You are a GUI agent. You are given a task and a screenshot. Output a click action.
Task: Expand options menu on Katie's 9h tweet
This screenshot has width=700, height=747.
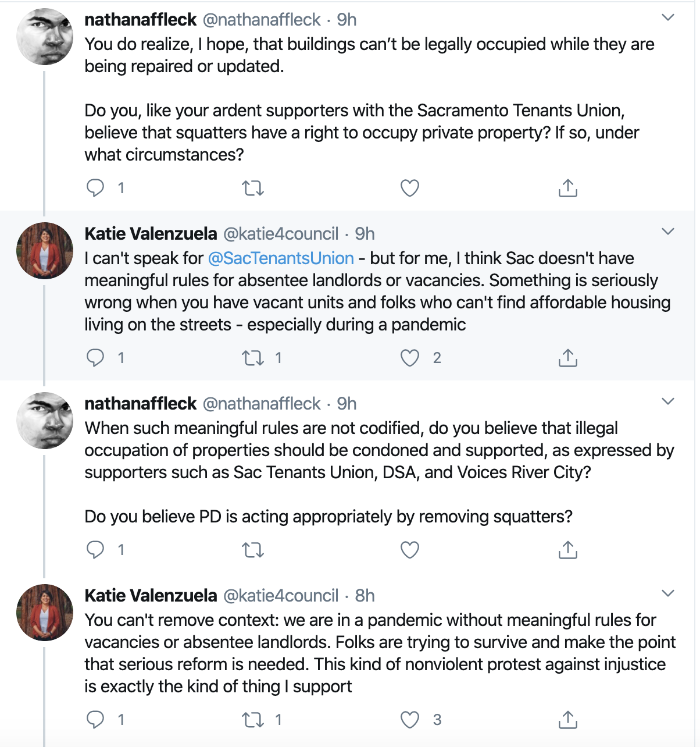tap(668, 232)
